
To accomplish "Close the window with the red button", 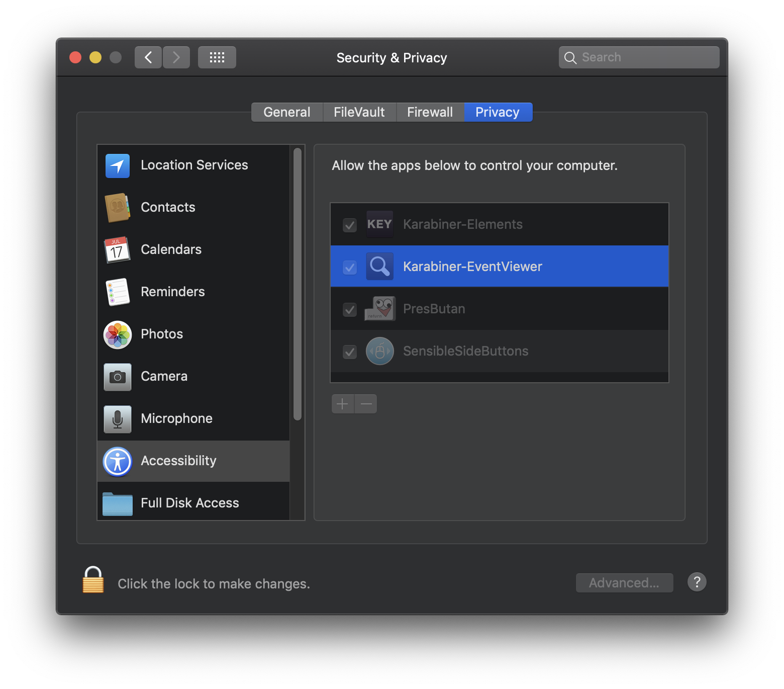I will click(75, 57).
